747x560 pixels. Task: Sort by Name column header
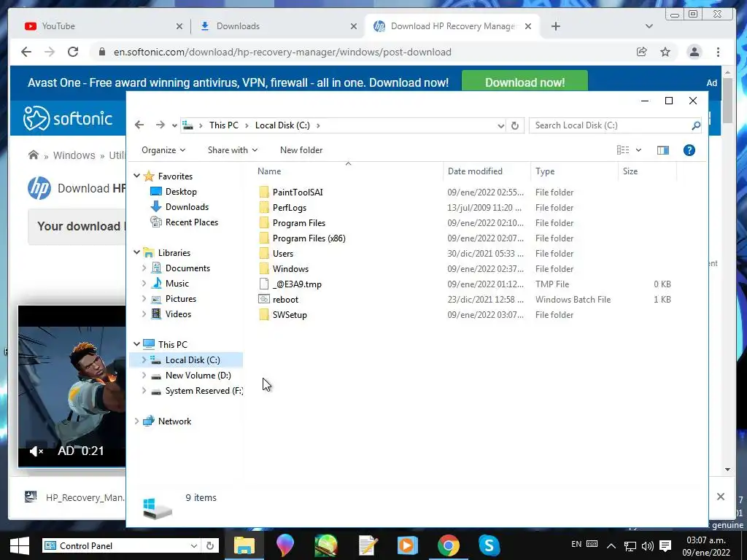click(348, 171)
